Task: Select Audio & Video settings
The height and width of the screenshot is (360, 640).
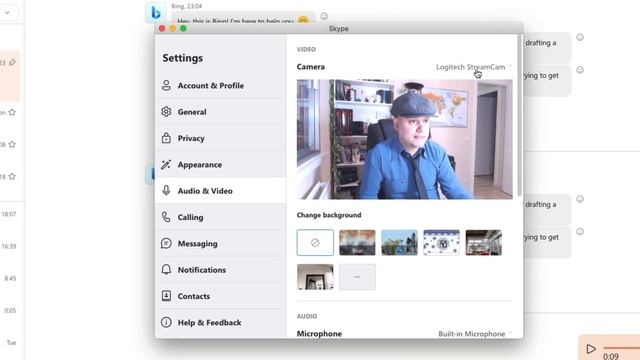Action: (x=220, y=191)
